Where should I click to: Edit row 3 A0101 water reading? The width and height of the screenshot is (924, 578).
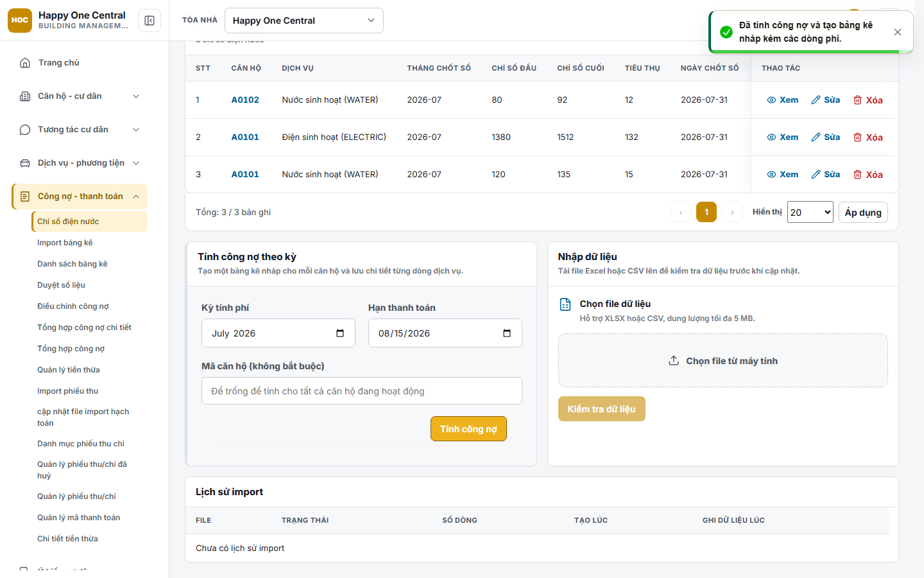[826, 175]
